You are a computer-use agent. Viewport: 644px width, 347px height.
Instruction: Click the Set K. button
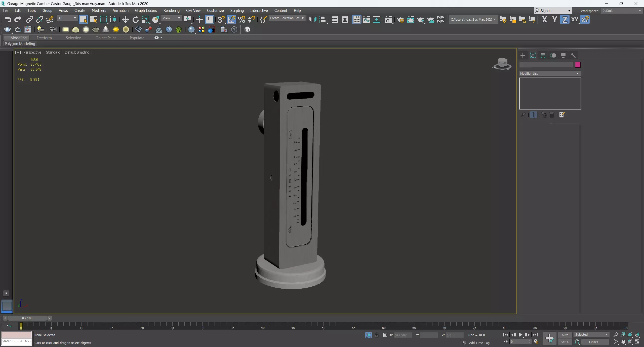click(x=565, y=342)
